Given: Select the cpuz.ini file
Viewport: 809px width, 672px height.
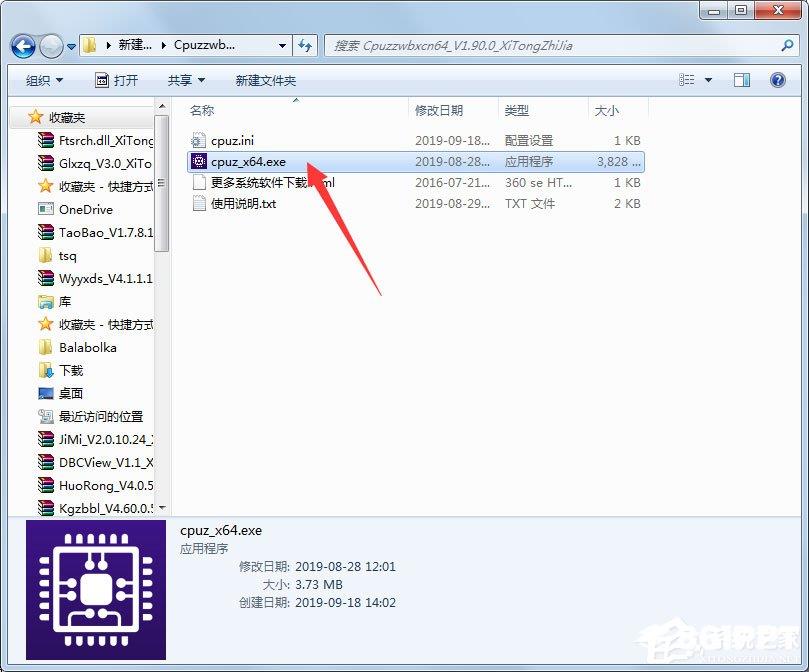Looking at the screenshot, I should tap(415, 140).
